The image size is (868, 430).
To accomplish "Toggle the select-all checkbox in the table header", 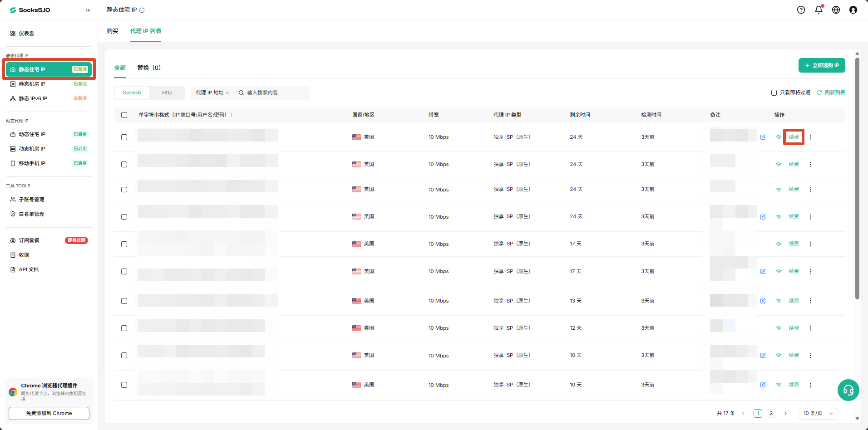I will coord(124,115).
